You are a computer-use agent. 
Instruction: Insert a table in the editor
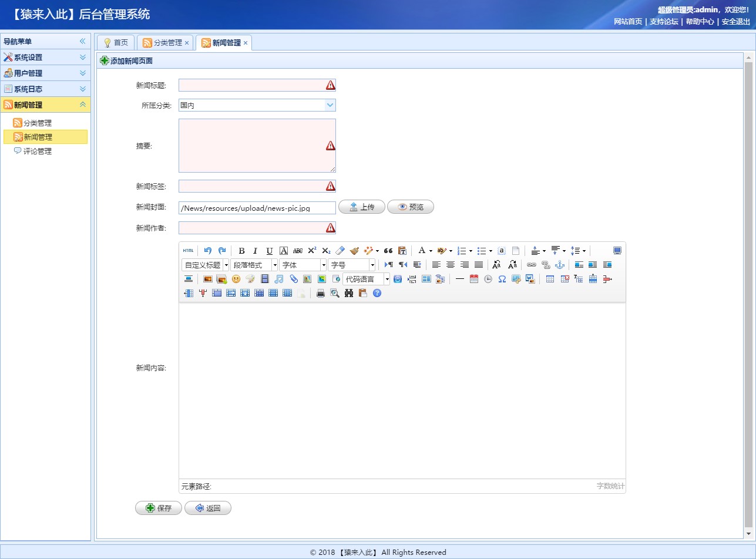click(x=550, y=279)
